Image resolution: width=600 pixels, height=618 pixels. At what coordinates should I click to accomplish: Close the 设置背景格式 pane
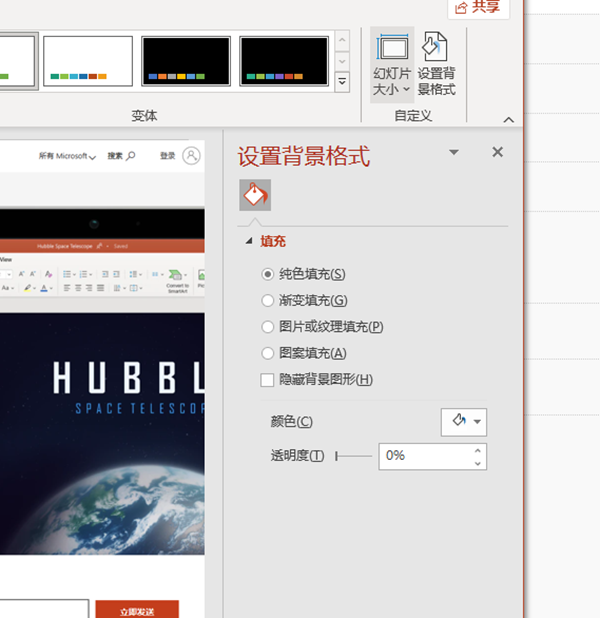coord(498,152)
